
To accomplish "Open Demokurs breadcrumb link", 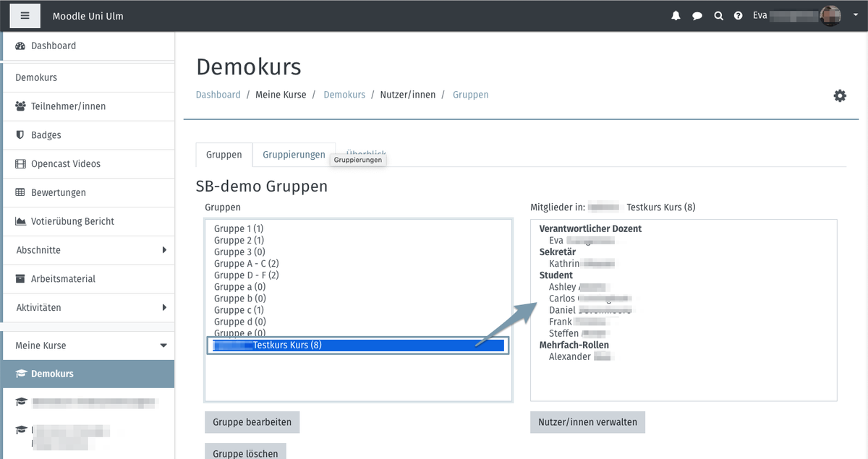I will click(x=344, y=95).
